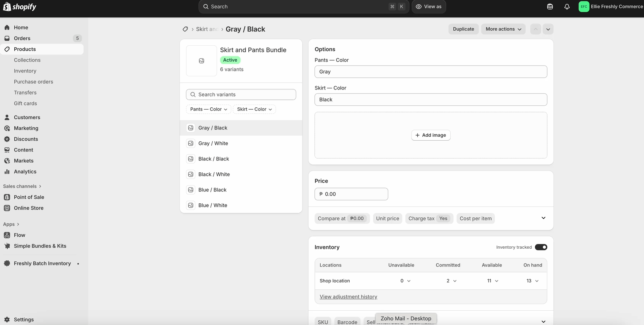Click the Compare at price chip
Image resolution: width=644 pixels, height=325 pixels.
coord(342,218)
